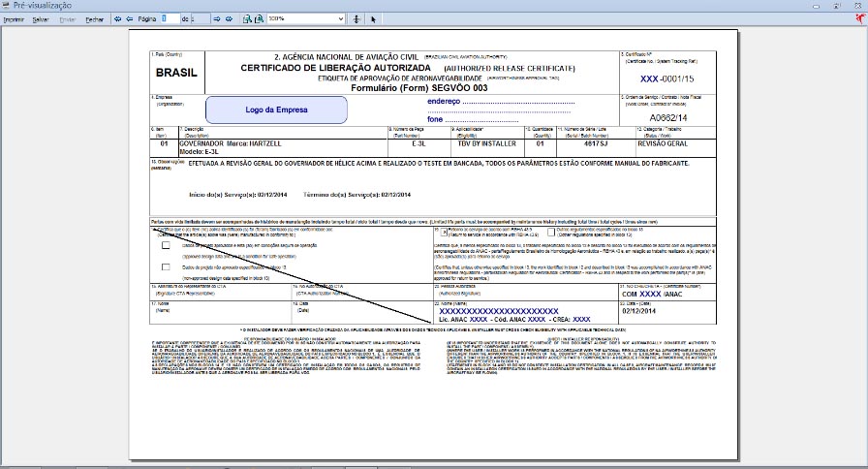868x469 pixels.
Task: Click the 'EFETUADA A REVISÃO GERAL' remarks text
Action: pyautogui.click(x=439, y=164)
